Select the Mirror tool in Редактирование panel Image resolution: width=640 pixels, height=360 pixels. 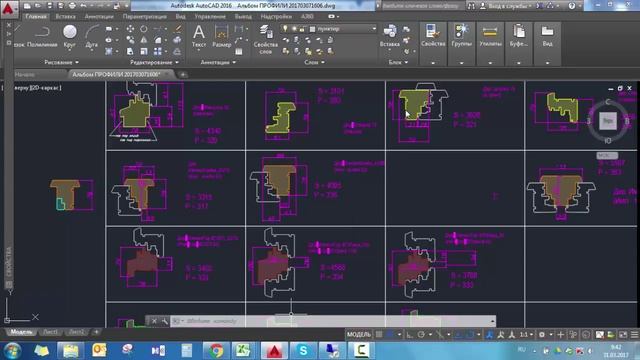[144, 40]
